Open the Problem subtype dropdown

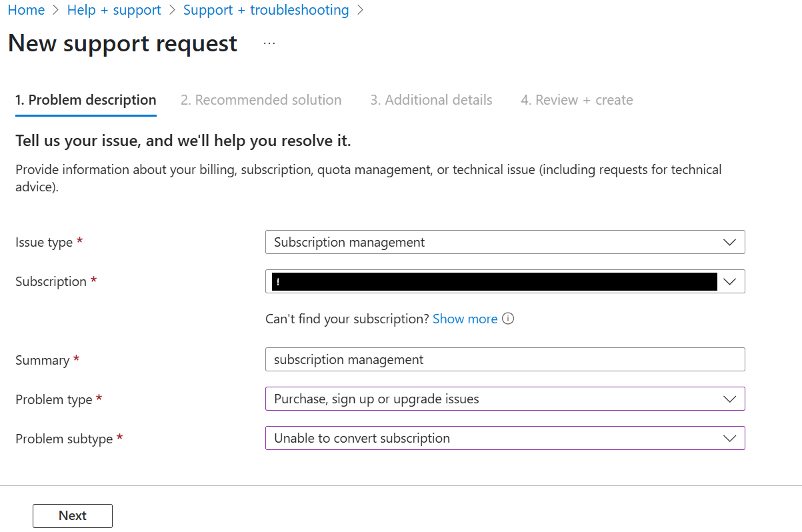(729, 439)
